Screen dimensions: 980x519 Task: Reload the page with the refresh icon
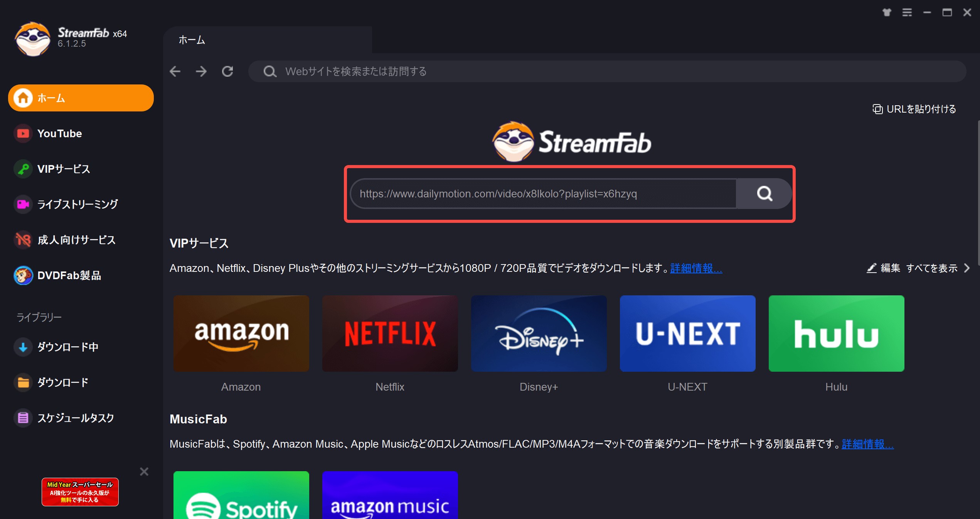[227, 71]
